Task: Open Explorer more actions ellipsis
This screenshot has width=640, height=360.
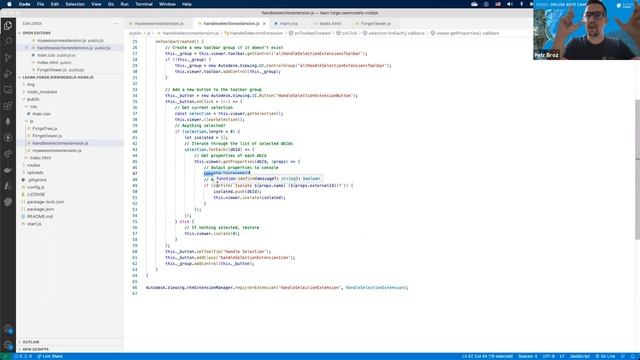Action: 116,24
